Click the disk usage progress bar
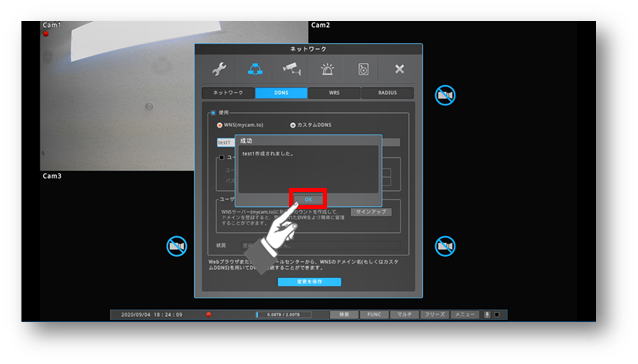 coord(284,315)
